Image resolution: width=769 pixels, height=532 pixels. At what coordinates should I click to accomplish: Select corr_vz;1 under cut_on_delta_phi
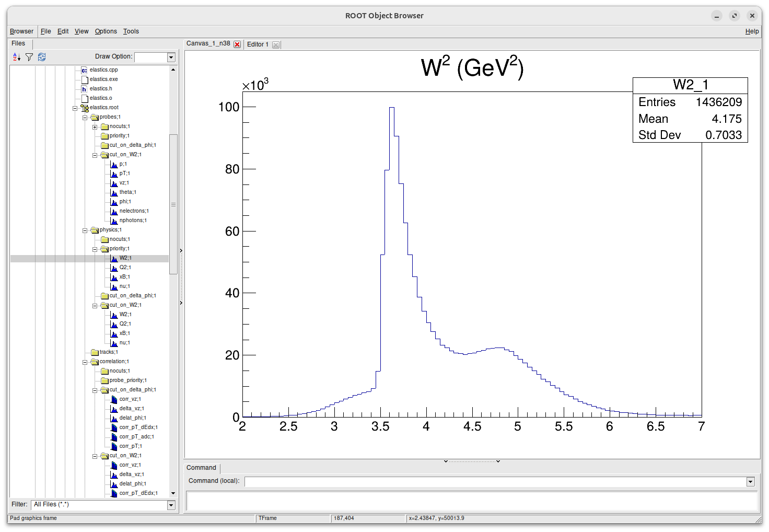(x=130, y=399)
